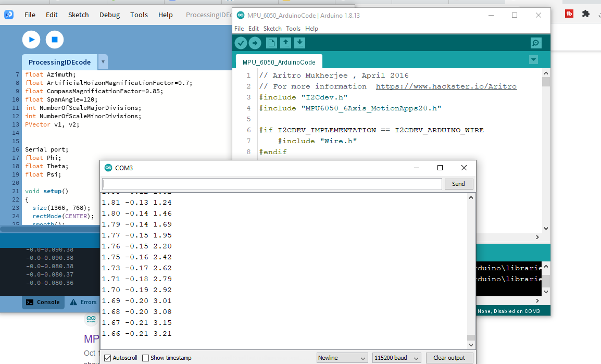
Task: Select ProcessingIDEcode tab
Action: coord(60,62)
